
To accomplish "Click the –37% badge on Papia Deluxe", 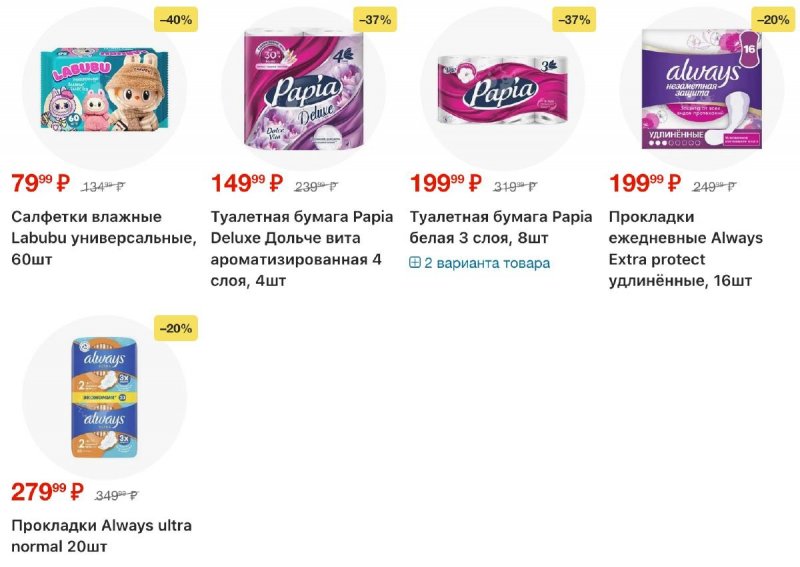I will 375,19.
